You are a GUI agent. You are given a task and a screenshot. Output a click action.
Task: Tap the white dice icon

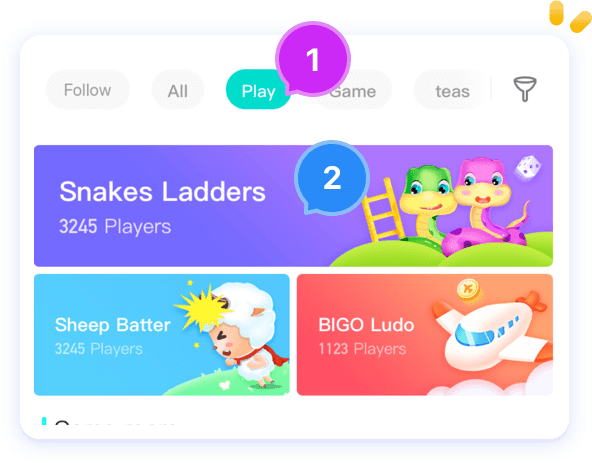tap(528, 167)
